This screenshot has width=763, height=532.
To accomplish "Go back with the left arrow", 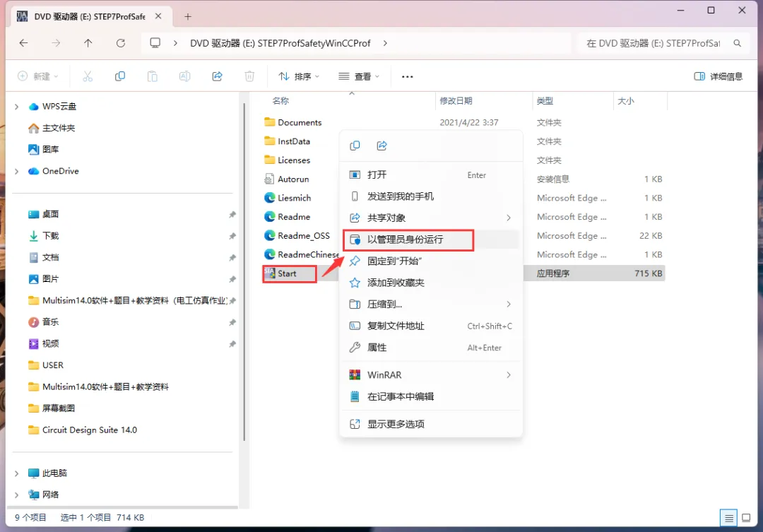I will tap(23, 43).
